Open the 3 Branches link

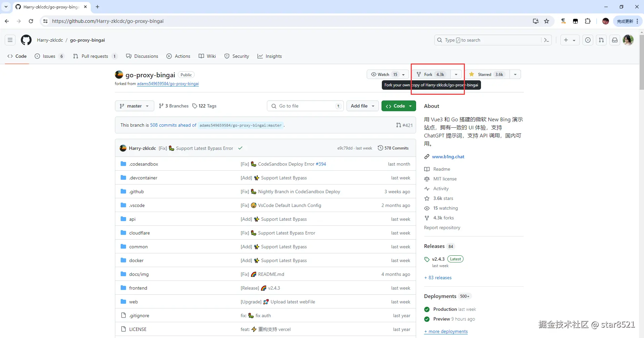(174, 106)
